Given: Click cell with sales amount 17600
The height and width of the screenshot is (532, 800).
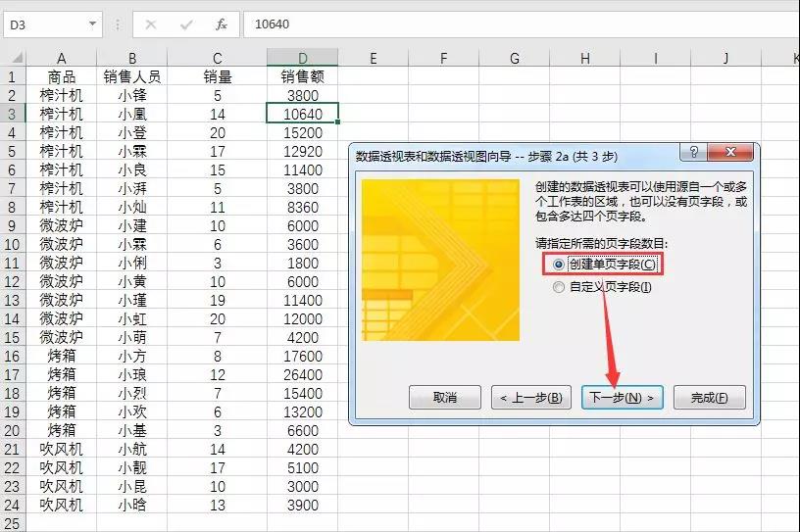Looking at the screenshot, I should [303, 356].
